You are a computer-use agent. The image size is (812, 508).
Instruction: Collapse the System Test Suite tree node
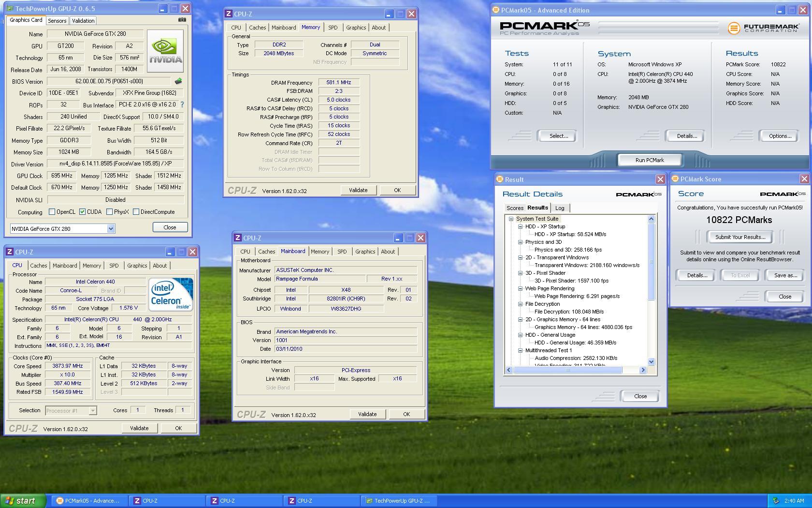coord(511,219)
